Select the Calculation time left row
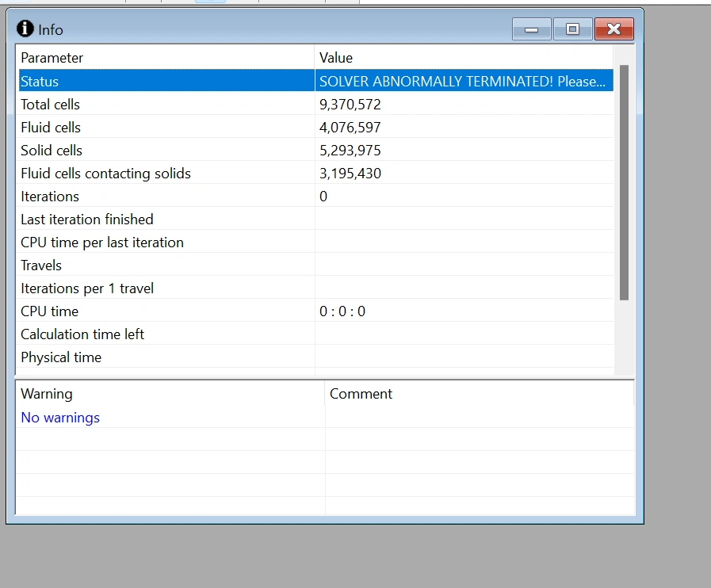Image resolution: width=711 pixels, height=588 pixels. click(x=316, y=334)
